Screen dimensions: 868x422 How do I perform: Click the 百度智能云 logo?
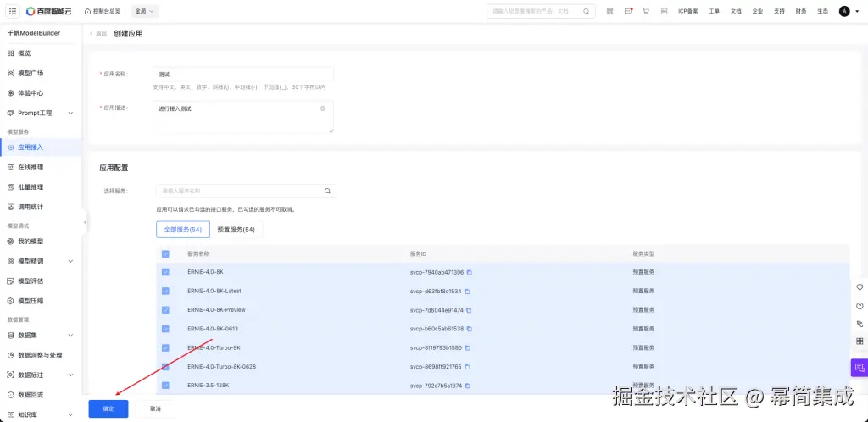[48, 11]
